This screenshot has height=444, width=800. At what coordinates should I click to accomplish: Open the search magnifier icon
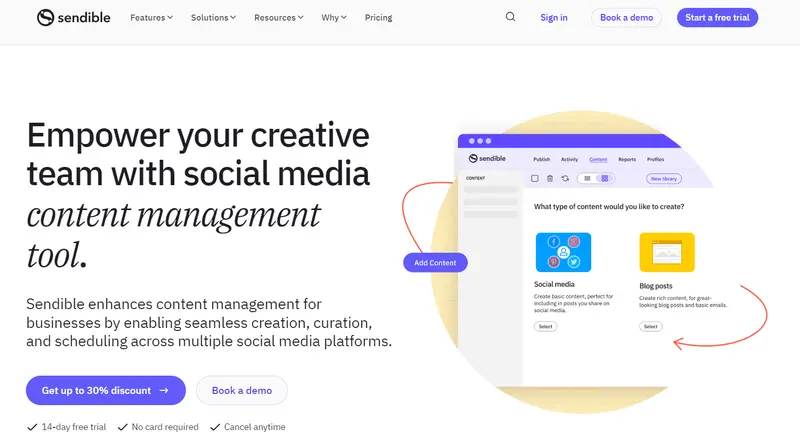point(510,17)
